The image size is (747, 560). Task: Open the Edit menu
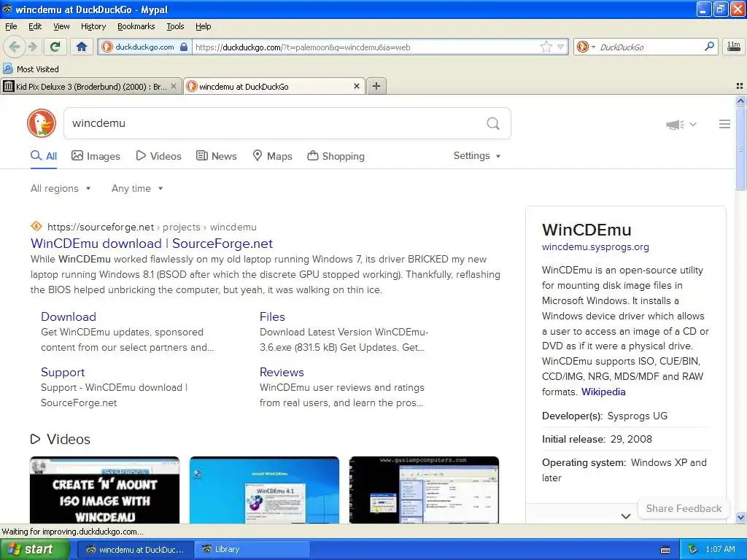pos(35,26)
